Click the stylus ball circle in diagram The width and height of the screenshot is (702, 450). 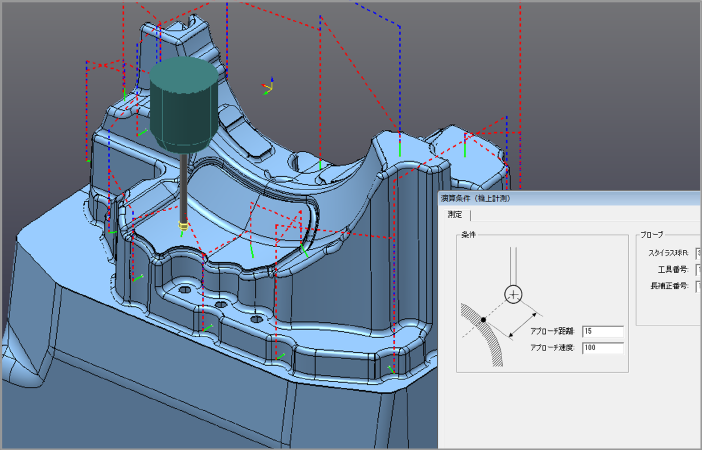pos(513,295)
